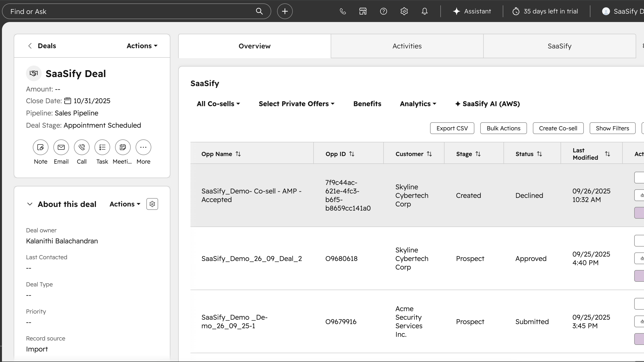This screenshot has width=644, height=362.
Task: Go back to Deals with the chevron
Action: pos(30,46)
